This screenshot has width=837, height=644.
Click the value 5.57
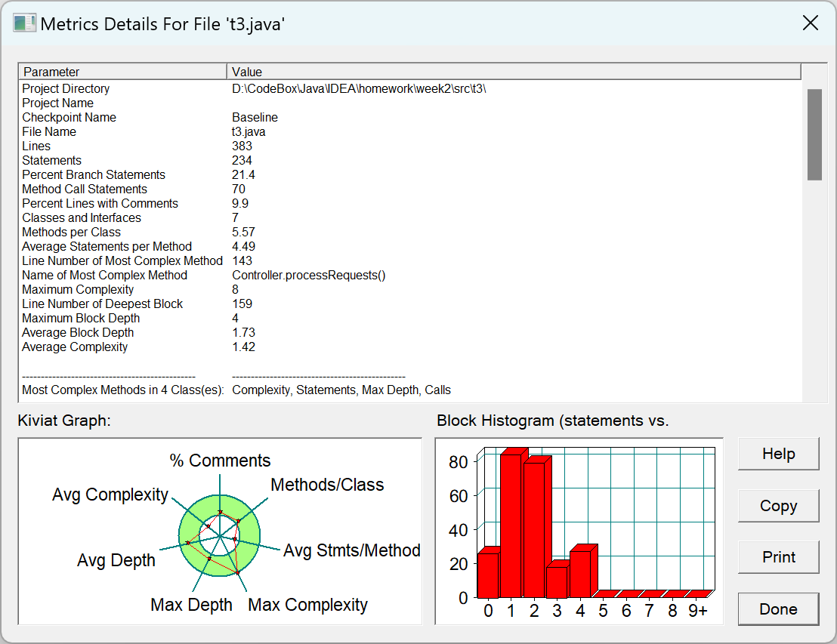243,233
